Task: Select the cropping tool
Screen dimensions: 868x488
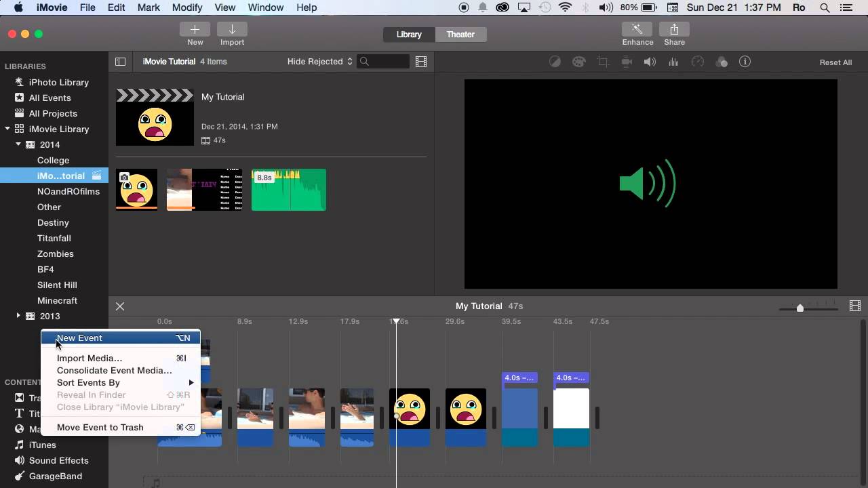Action: [603, 62]
